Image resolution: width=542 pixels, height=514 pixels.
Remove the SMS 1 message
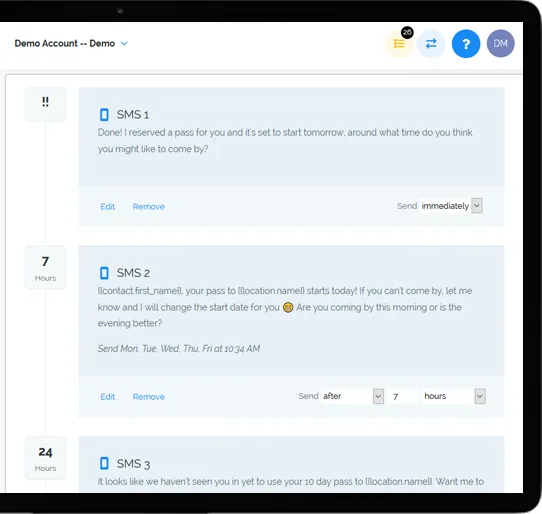(x=149, y=207)
